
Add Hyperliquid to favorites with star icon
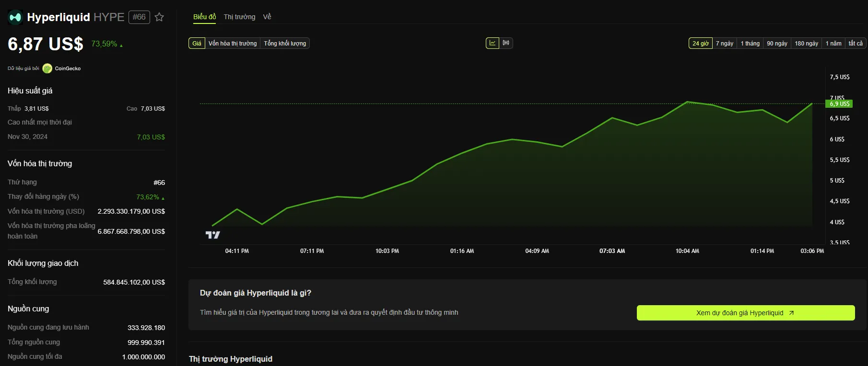(160, 17)
